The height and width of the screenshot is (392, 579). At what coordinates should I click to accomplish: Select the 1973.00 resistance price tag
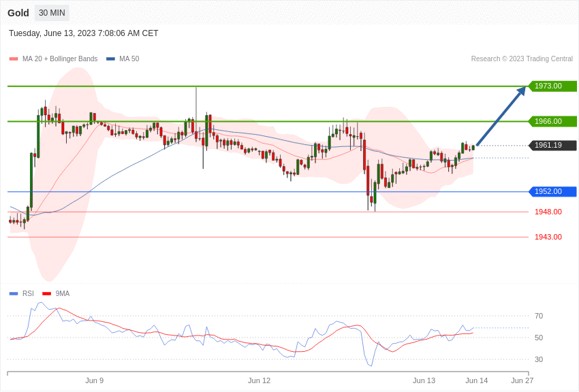pos(552,86)
